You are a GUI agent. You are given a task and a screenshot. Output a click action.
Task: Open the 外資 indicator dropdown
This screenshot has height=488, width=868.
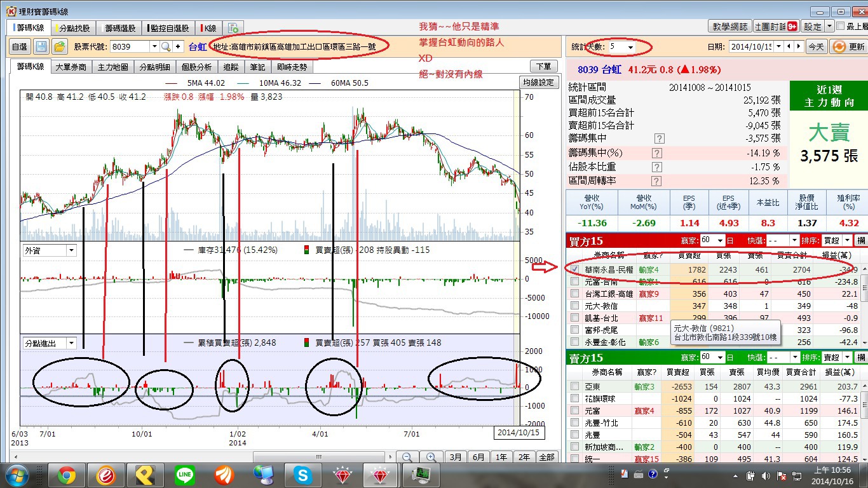tap(71, 250)
